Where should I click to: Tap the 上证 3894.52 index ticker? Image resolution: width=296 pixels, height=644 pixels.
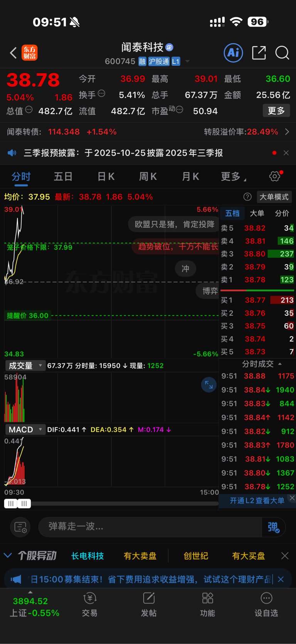pos(34,607)
